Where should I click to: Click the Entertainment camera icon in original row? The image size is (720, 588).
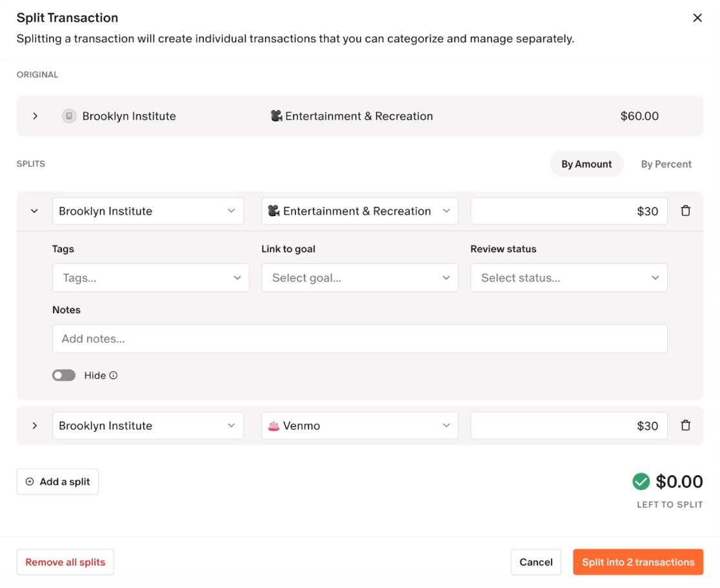pyautogui.click(x=276, y=116)
